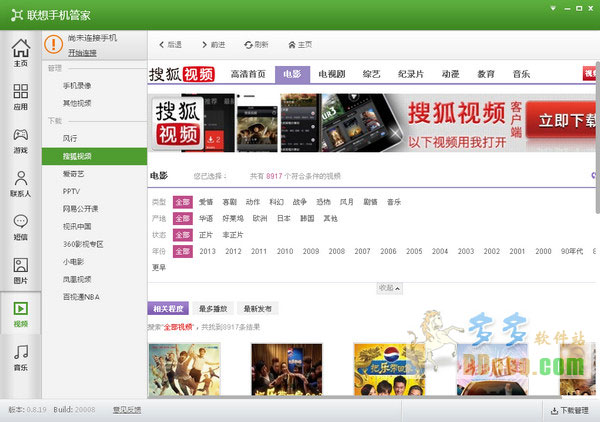
Task: Open the 音乐 music sidebar icon
Action: 21,357
